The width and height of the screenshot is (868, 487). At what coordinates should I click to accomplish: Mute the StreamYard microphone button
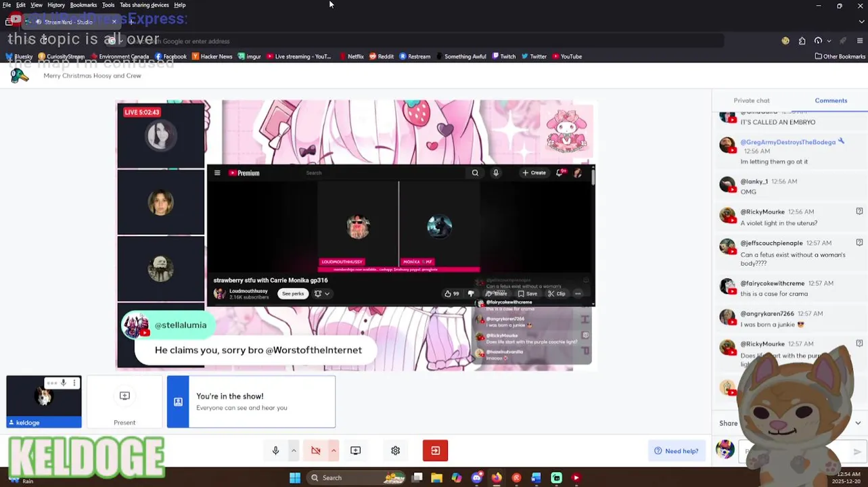pyautogui.click(x=275, y=450)
